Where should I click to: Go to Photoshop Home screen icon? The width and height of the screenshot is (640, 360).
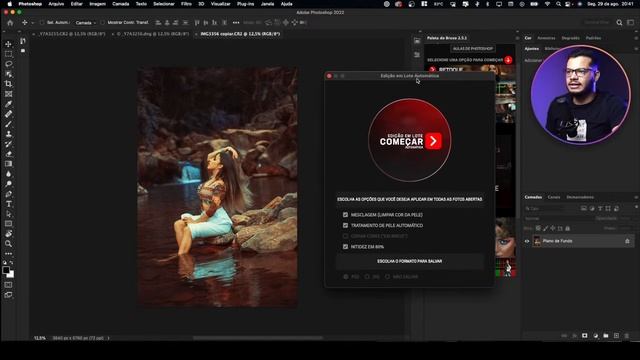(x=10, y=23)
